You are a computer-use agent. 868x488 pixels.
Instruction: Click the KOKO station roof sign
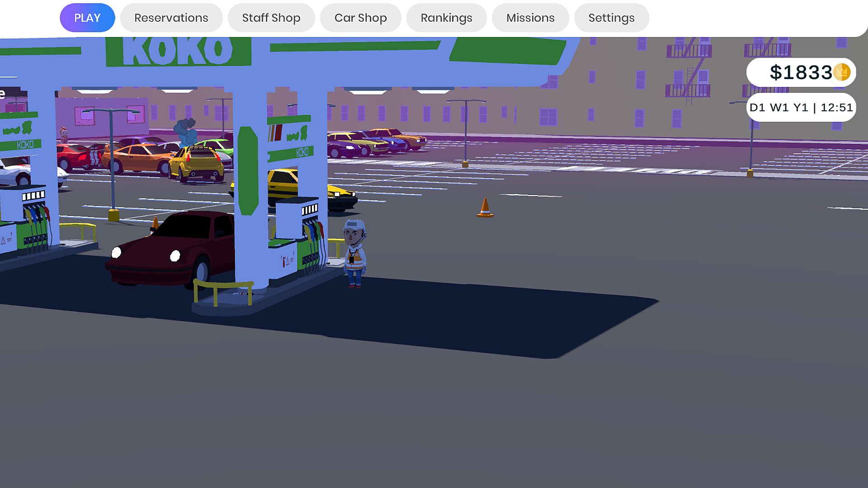click(x=178, y=51)
